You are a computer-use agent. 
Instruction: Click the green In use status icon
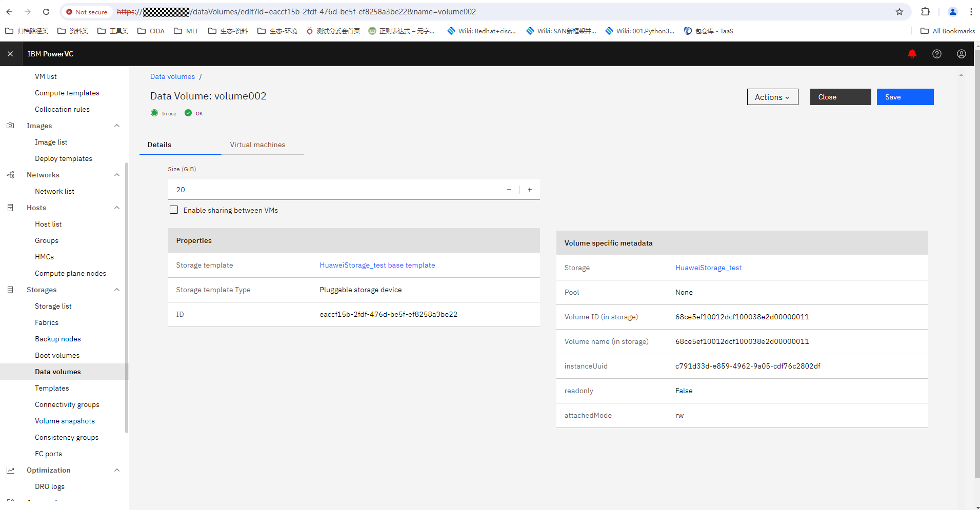(x=154, y=113)
